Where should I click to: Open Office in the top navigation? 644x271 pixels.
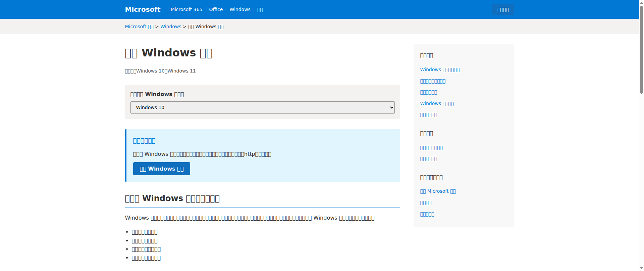pyautogui.click(x=216, y=9)
